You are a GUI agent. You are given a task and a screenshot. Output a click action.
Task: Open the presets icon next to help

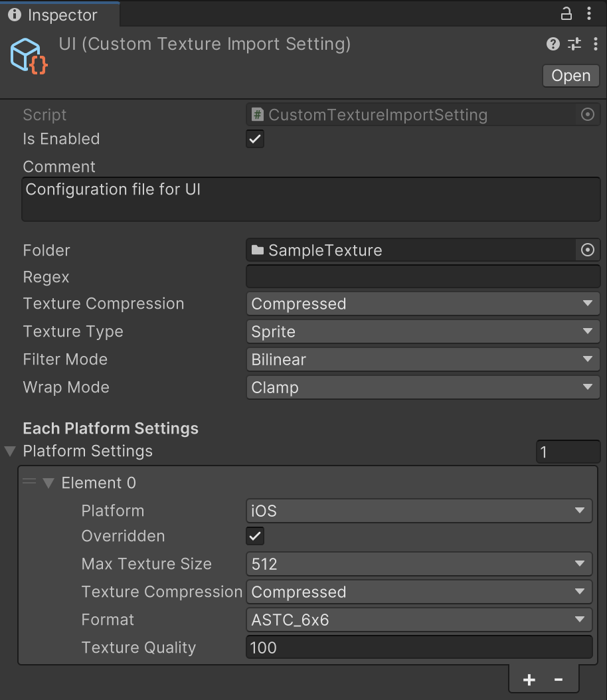click(x=574, y=44)
